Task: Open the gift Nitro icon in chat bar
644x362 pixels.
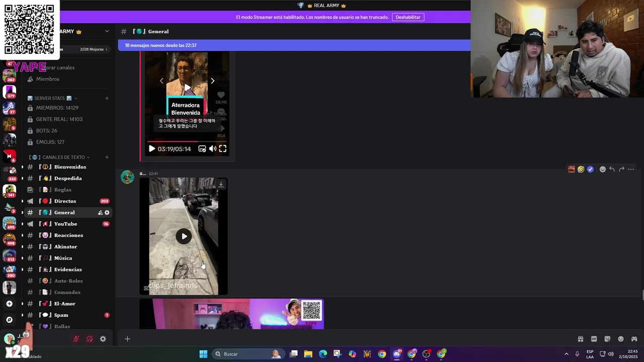Action: tap(580, 339)
